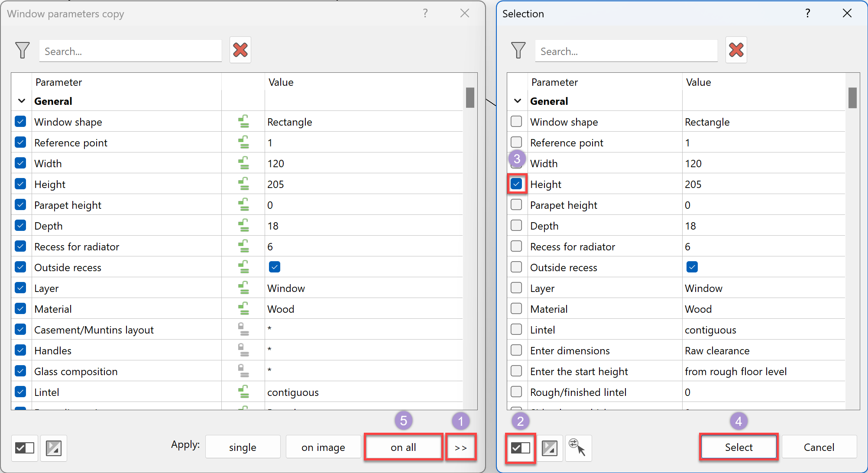The width and height of the screenshot is (868, 473).
Task: Select the pick-parameters-from-drawing icon in Selection dialog
Action: pyautogui.click(x=578, y=448)
